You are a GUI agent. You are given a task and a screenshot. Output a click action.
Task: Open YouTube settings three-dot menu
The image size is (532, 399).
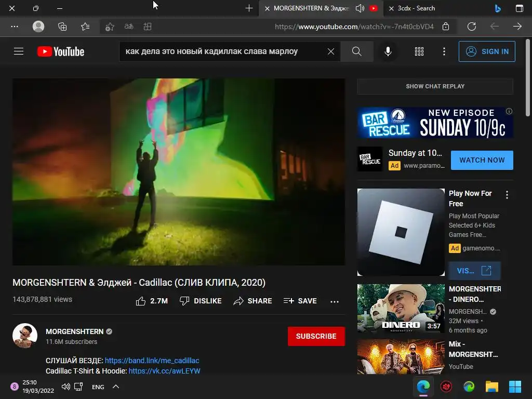tap(444, 51)
